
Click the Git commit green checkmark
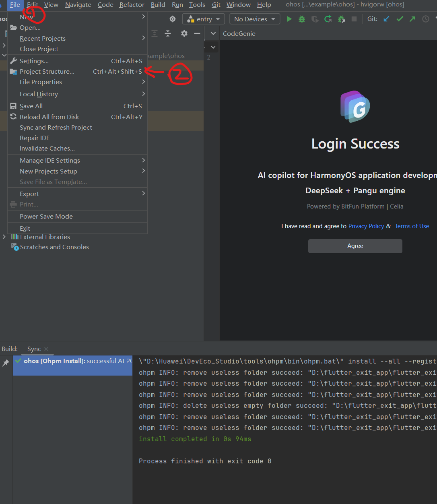pos(400,19)
